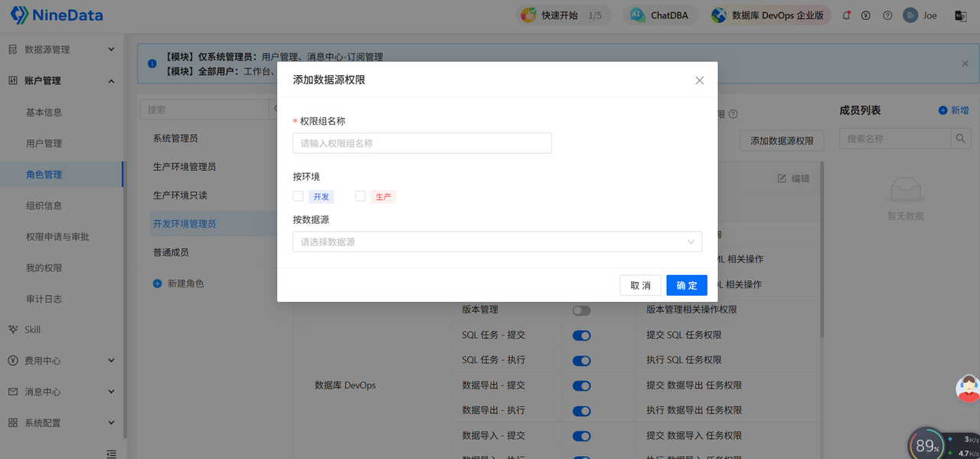980x459 pixels.
Task: Collapse the 账户管理 sidebar menu
Action: (61, 80)
